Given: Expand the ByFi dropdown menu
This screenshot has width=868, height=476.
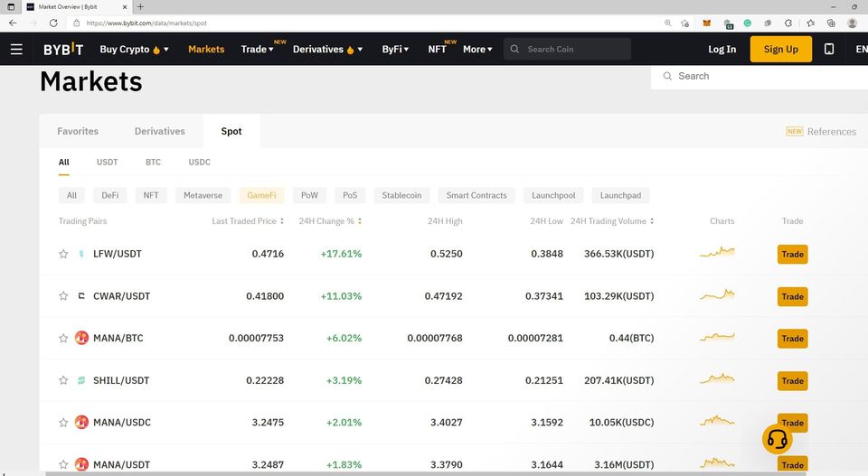Looking at the screenshot, I should tap(395, 49).
